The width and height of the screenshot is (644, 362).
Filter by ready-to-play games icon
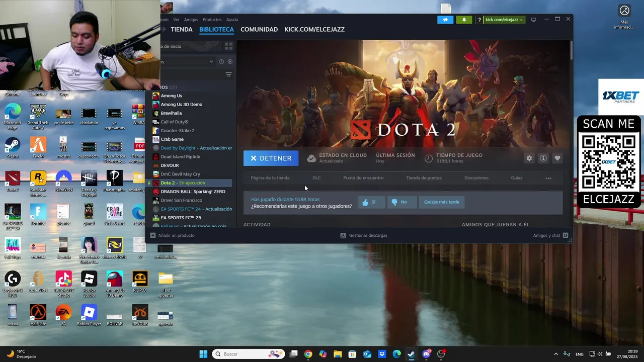(230, 61)
